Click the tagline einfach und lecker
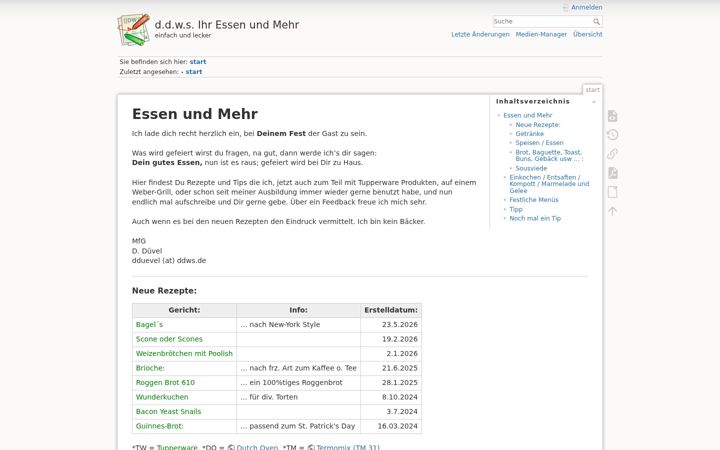This screenshot has height=450, width=720. (x=183, y=35)
